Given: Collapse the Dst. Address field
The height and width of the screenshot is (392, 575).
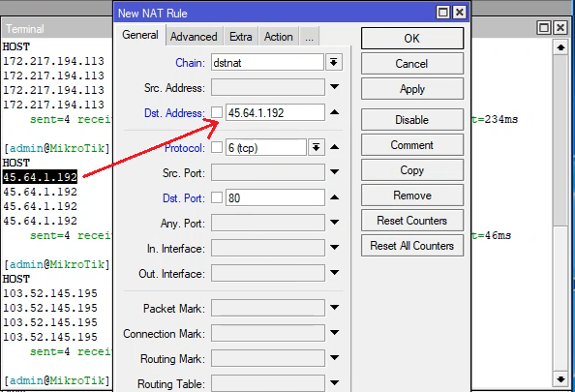Looking at the screenshot, I should point(334,112).
